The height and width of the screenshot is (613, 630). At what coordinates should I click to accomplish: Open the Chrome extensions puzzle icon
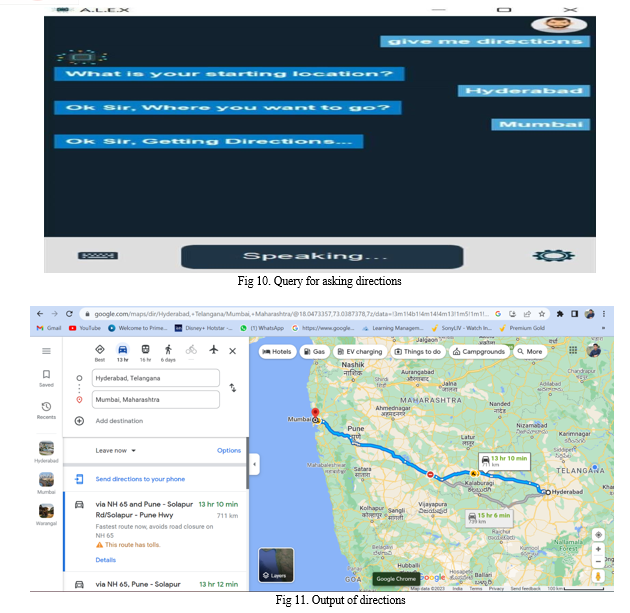click(x=560, y=314)
